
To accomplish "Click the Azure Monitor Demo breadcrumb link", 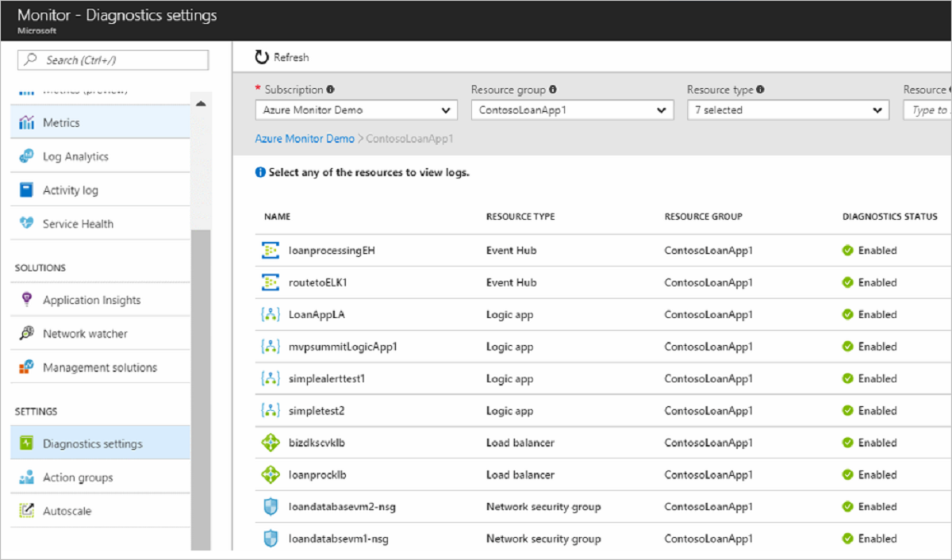I will pos(305,138).
